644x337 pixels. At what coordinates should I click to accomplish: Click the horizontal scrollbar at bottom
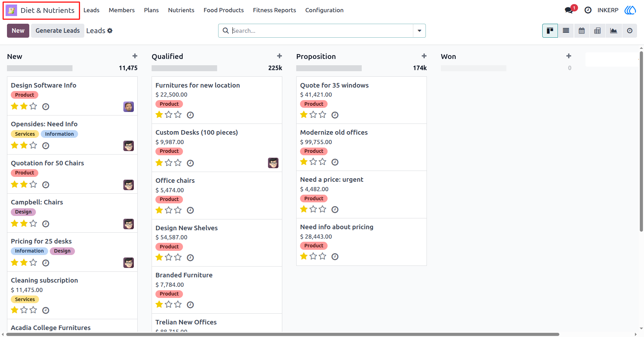[283, 334]
